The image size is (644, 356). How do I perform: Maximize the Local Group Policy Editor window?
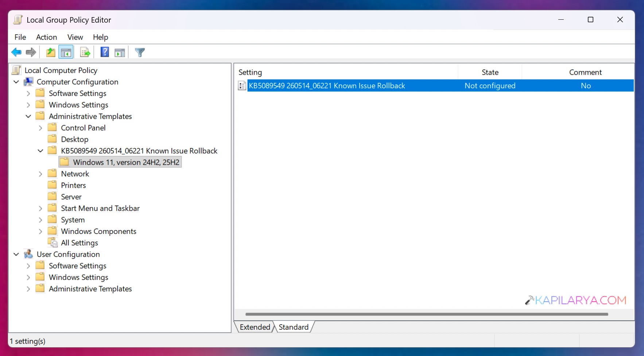click(590, 20)
